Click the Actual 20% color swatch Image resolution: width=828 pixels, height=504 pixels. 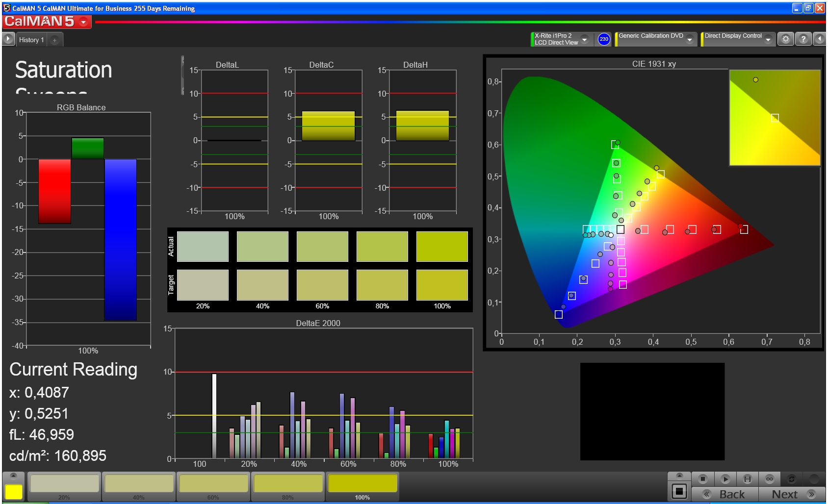[x=203, y=247]
